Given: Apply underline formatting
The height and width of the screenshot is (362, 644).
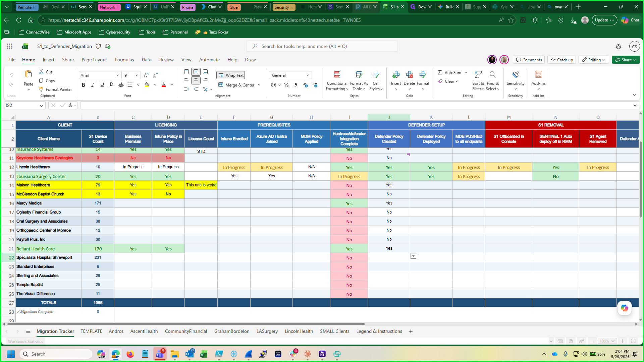Looking at the screenshot, I should pos(102,85).
